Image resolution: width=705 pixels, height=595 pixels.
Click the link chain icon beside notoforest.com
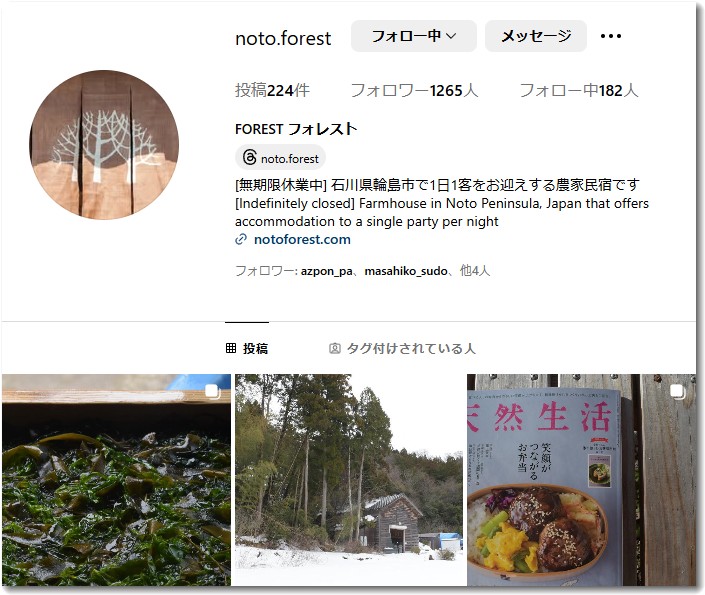point(241,239)
